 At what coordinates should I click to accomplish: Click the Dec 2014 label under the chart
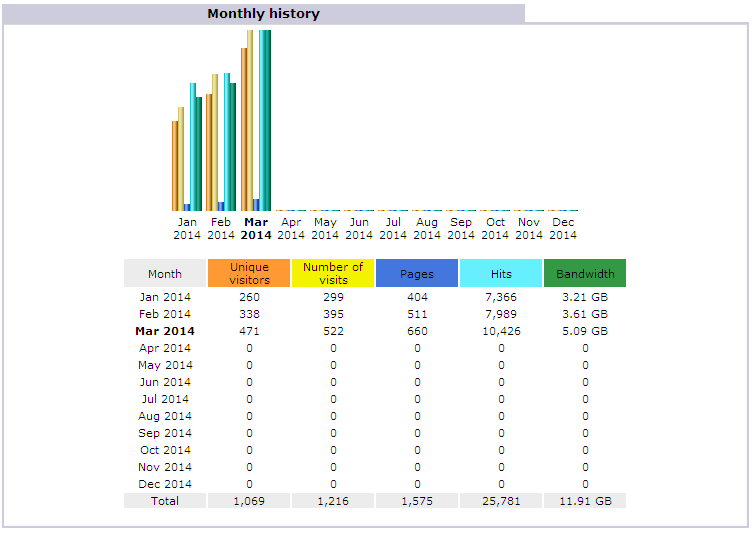563,229
